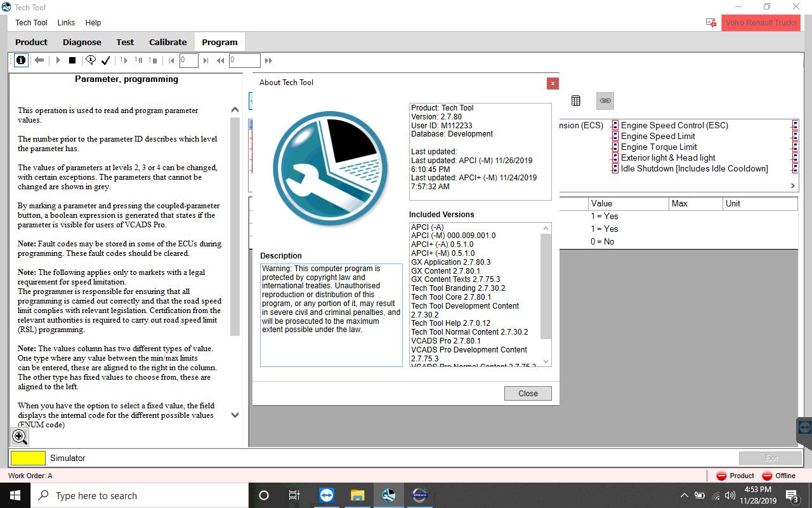
Task: Click the single-step pause icon
Action: pyautogui.click(x=138, y=60)
